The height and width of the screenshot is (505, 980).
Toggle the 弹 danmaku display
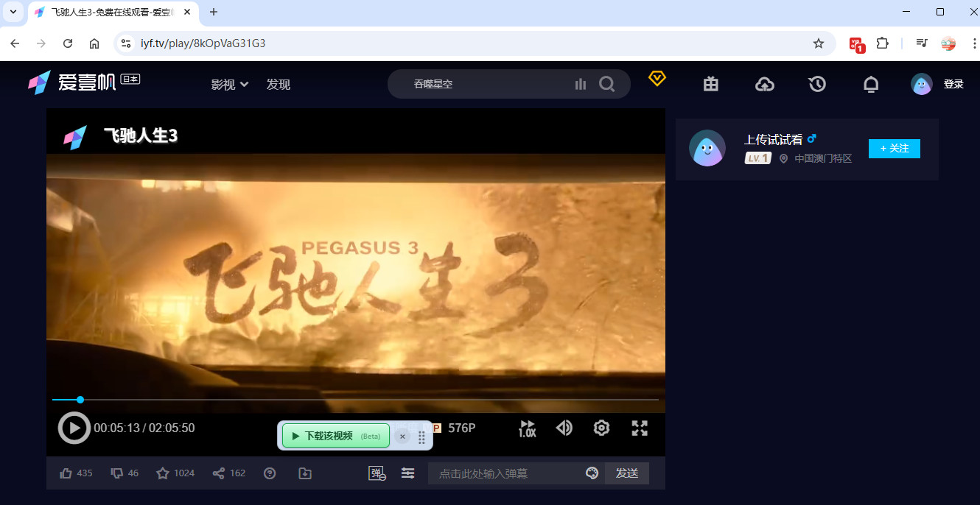click(377, 473)
